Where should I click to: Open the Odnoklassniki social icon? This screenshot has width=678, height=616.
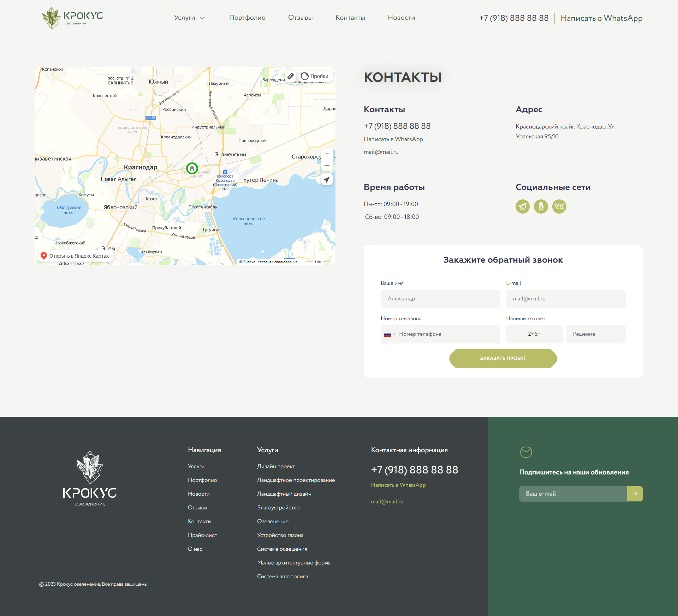pos(541,207)
